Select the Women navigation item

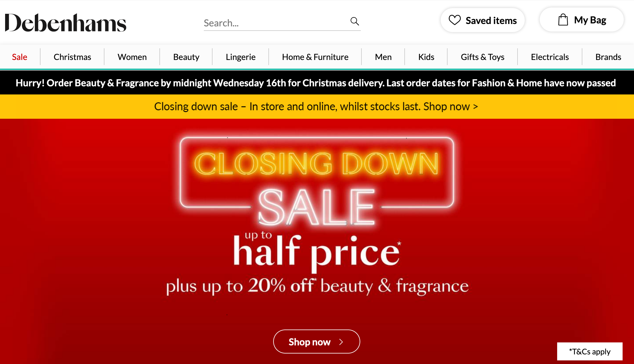coord(132,57)
